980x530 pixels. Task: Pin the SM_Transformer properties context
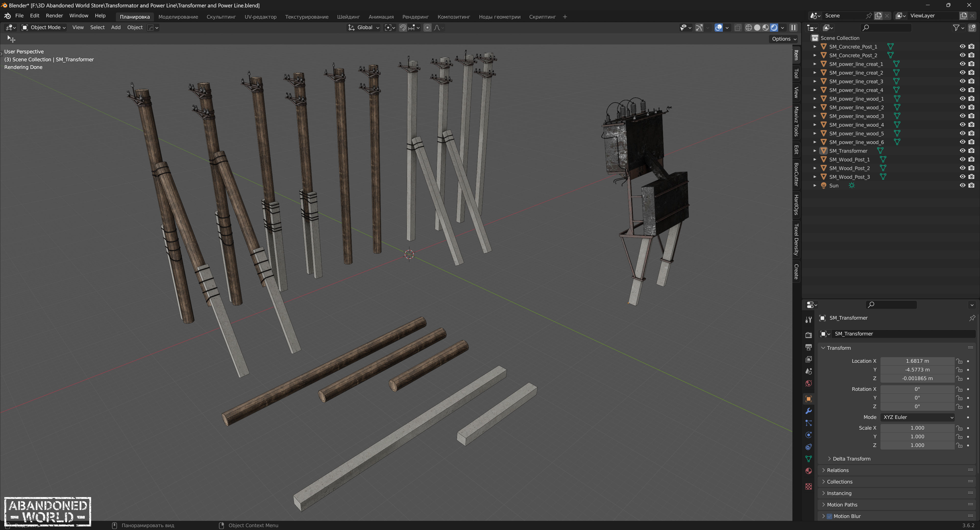pyautogui.click(x=972, y=318)
